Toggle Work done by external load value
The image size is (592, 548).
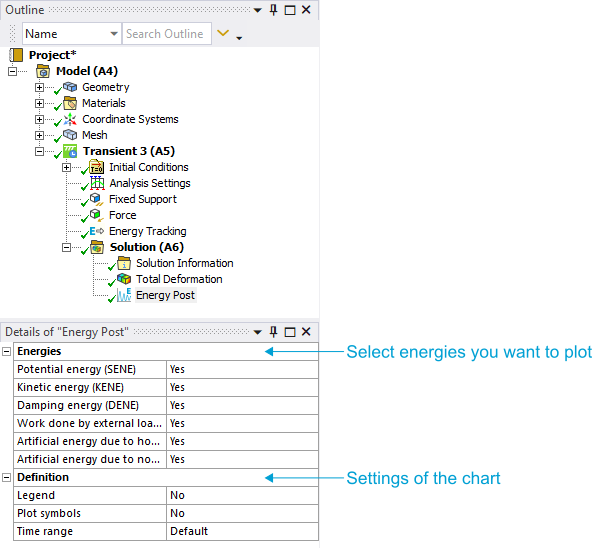click(x=242, y=423)
